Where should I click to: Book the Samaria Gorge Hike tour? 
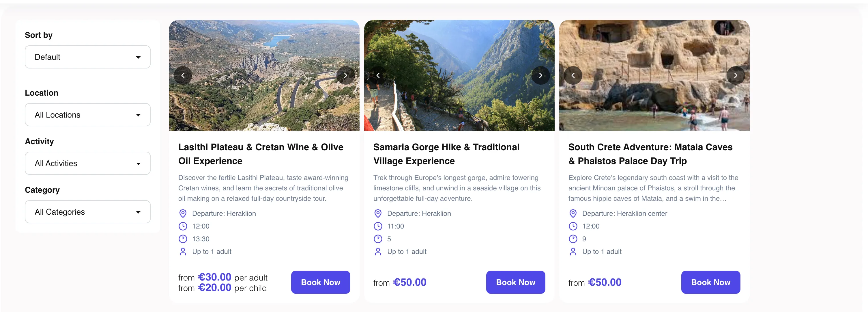[x=516, y=282]
